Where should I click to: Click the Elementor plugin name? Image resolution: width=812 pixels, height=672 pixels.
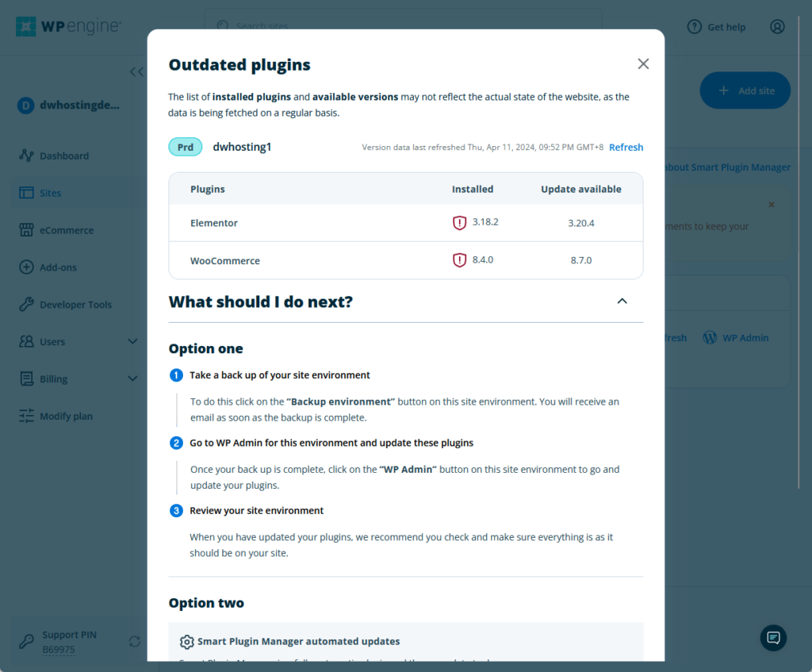pos(214,223)
